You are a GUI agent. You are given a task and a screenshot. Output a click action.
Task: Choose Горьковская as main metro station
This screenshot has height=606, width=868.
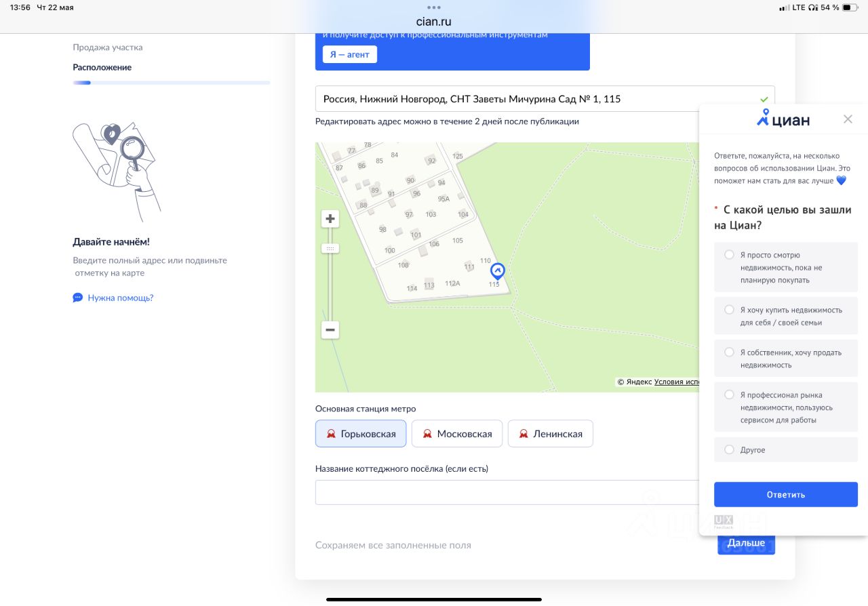point(361,434)
